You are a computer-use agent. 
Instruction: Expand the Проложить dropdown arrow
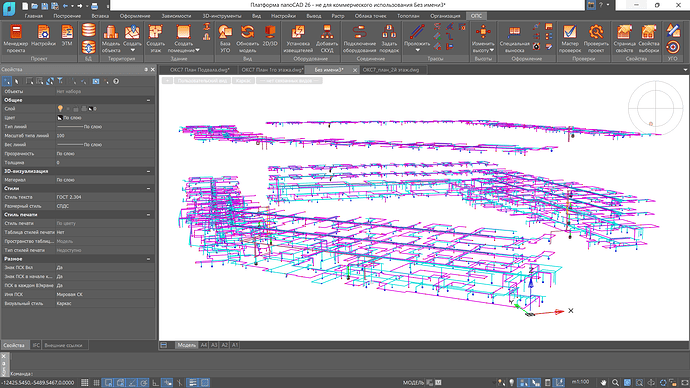pos(417,50)
